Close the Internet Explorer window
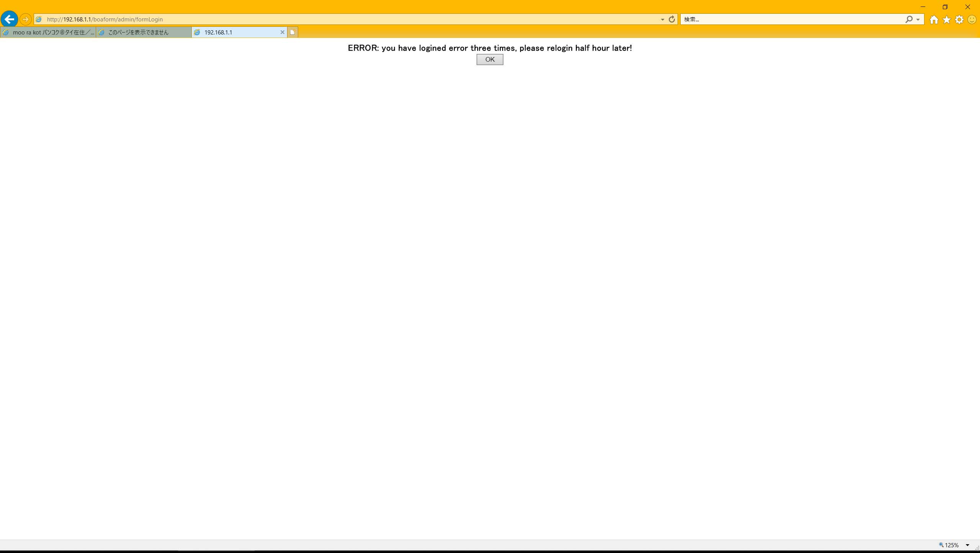The image size is (980, 553). tap(967, 7)
